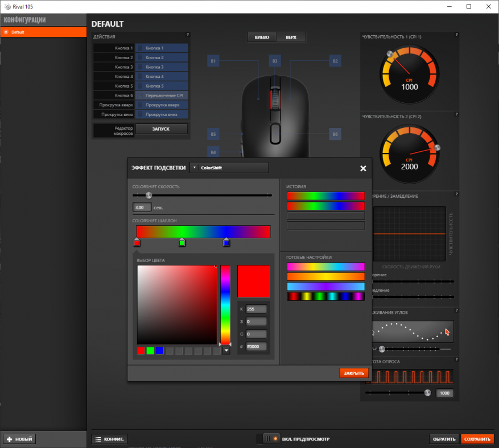Open help icon for angle snapping panel
The width and height of the screenshot is (499, 448).
tap(457, 310)
